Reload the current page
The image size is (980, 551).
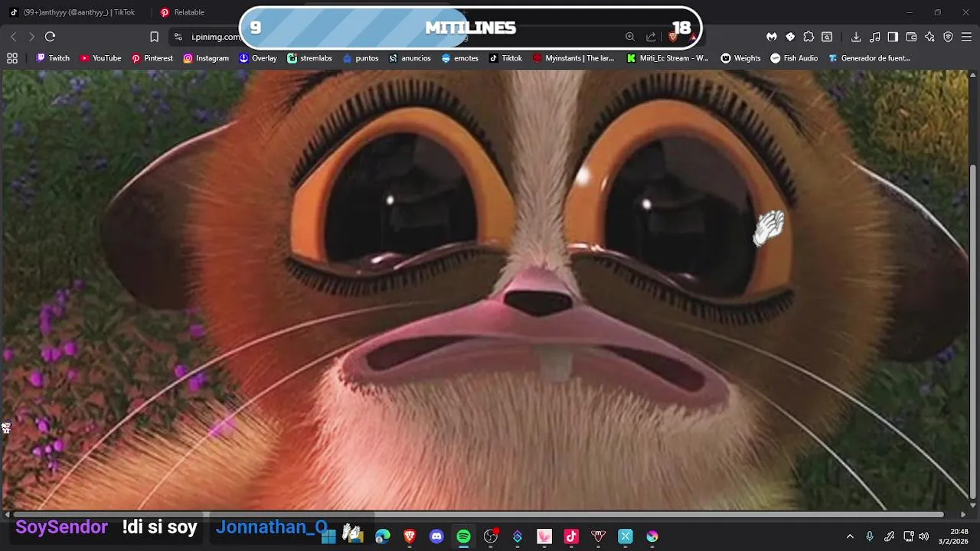[x=50, y=37]
